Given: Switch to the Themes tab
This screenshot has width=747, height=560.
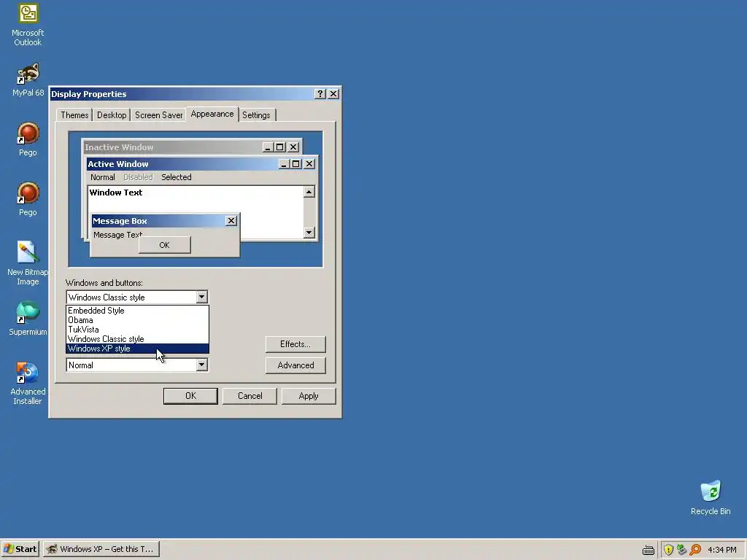Looking at the screenshot, I should tap(74, 115).
